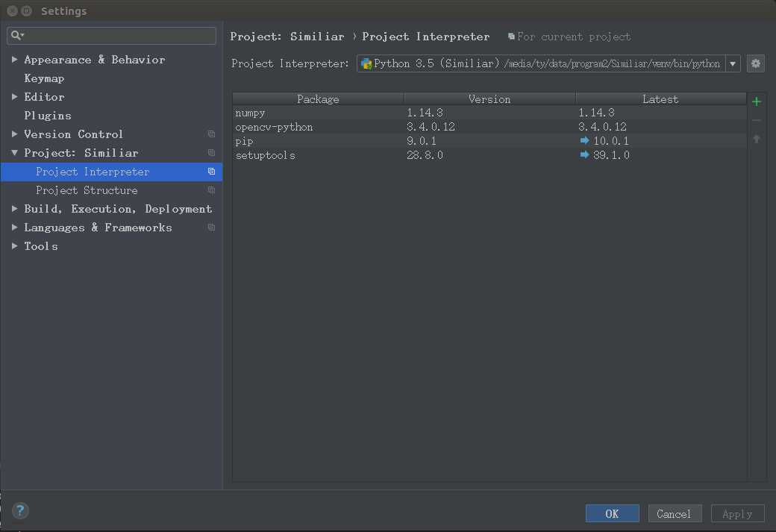The width and height of the screenshot is (776, 532).
Task: Select the opencv-python package row
Action: click(x=274, y=127)
